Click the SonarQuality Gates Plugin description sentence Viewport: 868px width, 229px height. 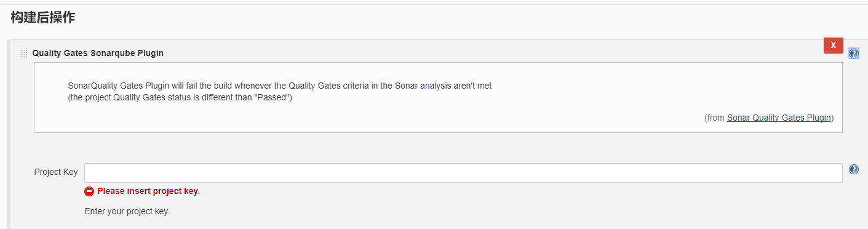(280, 86)
